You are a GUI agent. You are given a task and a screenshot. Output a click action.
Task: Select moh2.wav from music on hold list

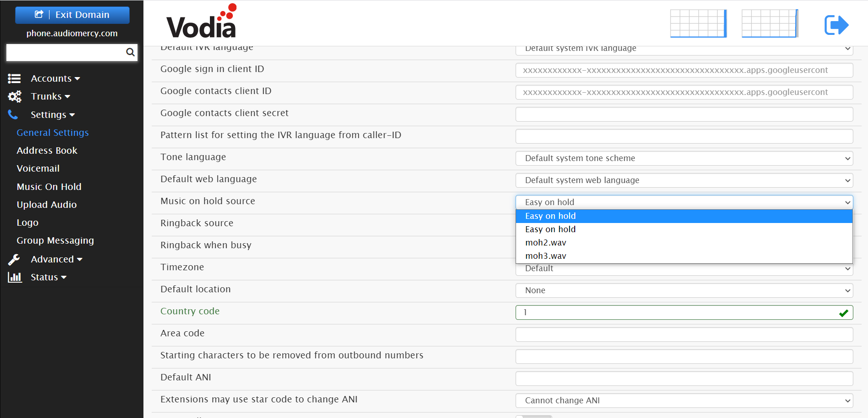coord(545,243)
